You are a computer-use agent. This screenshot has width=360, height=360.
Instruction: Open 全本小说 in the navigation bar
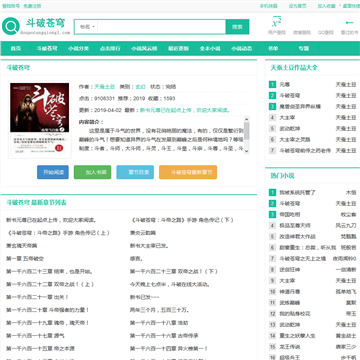pos(210,48)
